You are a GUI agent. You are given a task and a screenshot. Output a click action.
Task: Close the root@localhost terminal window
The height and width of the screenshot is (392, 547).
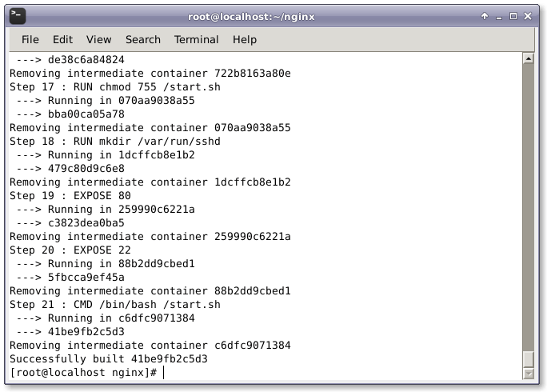[529, 16]
